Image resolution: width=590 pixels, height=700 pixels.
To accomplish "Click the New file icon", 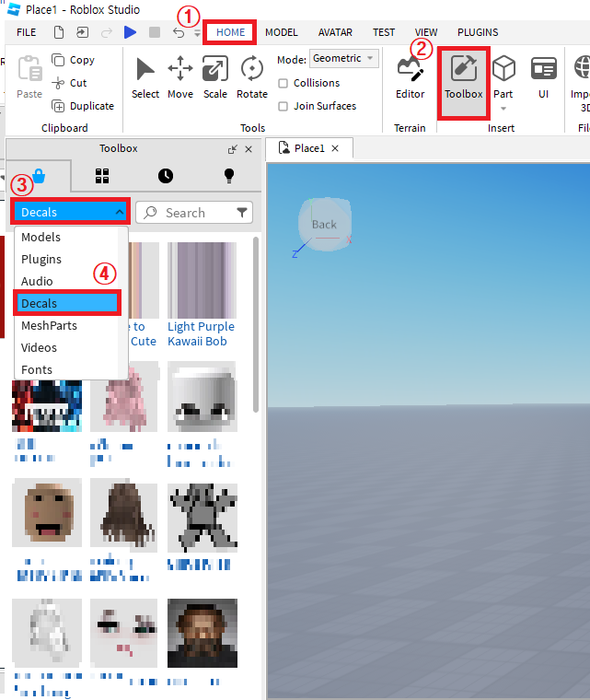I will 59,32.
